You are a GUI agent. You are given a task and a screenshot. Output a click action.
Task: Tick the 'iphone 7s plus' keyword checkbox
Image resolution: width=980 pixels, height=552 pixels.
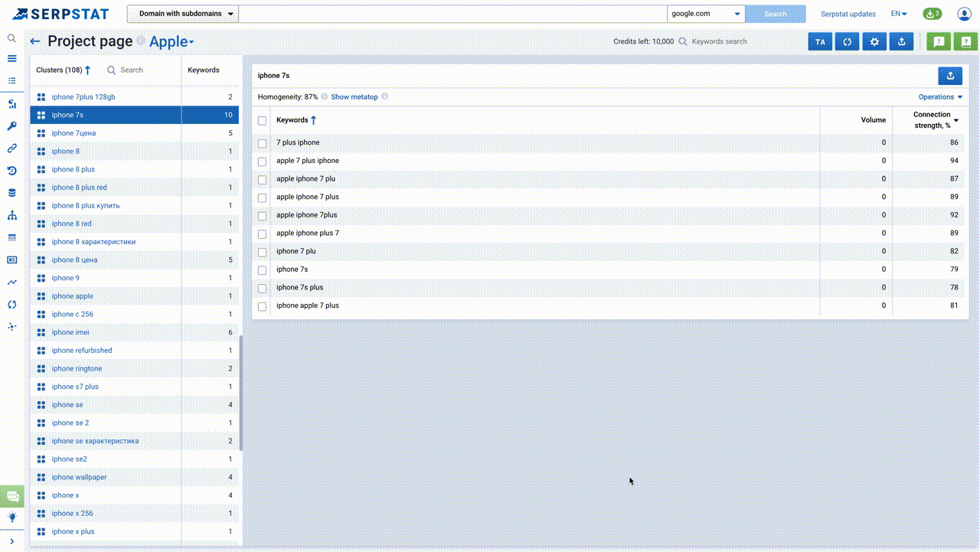[263, 288]
